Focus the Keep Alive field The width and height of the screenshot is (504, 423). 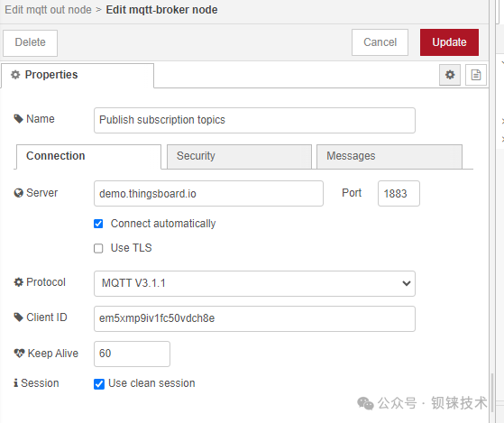(x=132, y=354)
